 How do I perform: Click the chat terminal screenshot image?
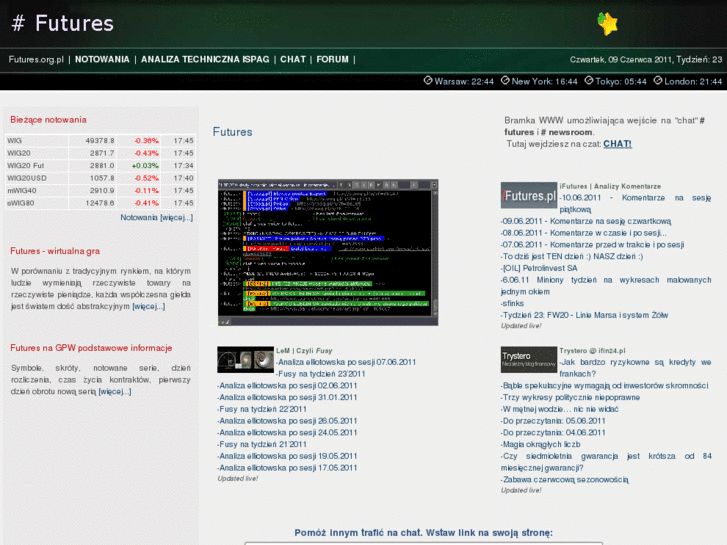tap(328, 252)
